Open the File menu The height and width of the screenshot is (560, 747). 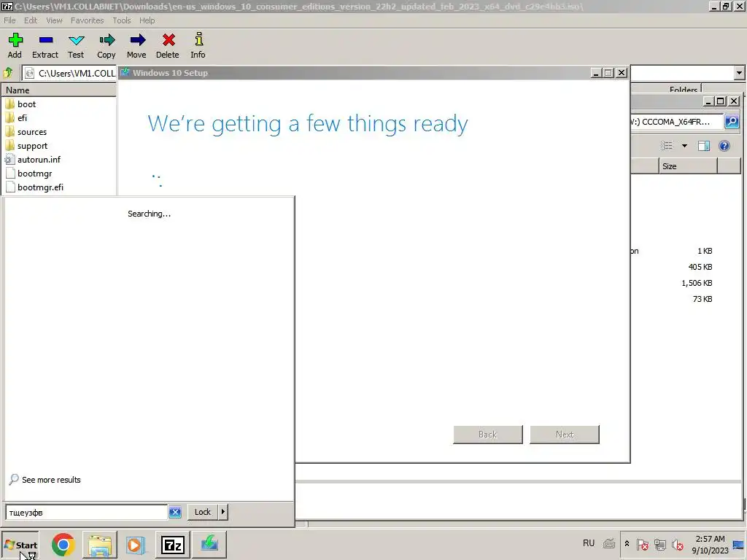tap(9, 20)
